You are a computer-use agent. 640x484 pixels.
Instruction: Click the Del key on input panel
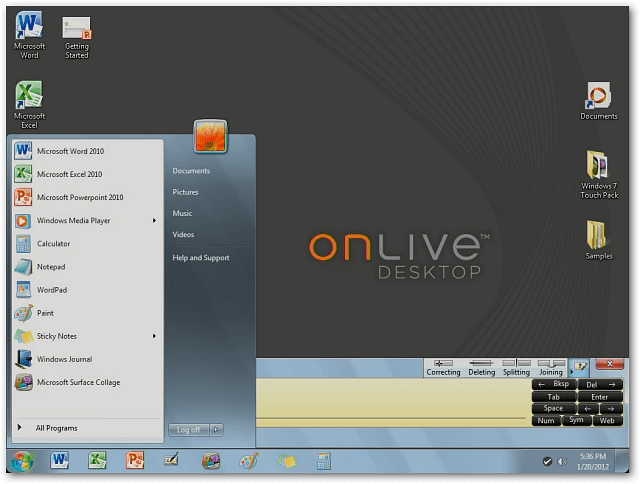tap(600, 384)
